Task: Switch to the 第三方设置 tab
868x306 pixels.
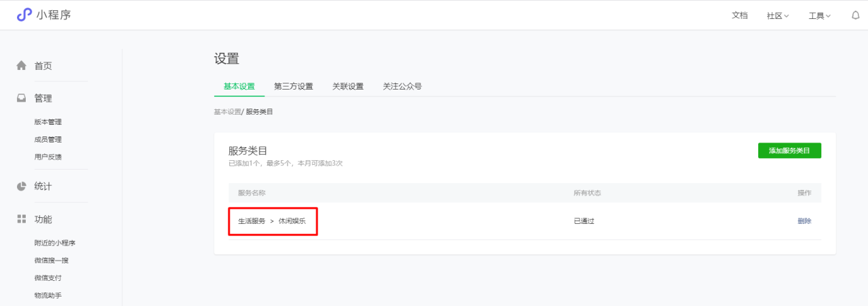Action: 294,86
